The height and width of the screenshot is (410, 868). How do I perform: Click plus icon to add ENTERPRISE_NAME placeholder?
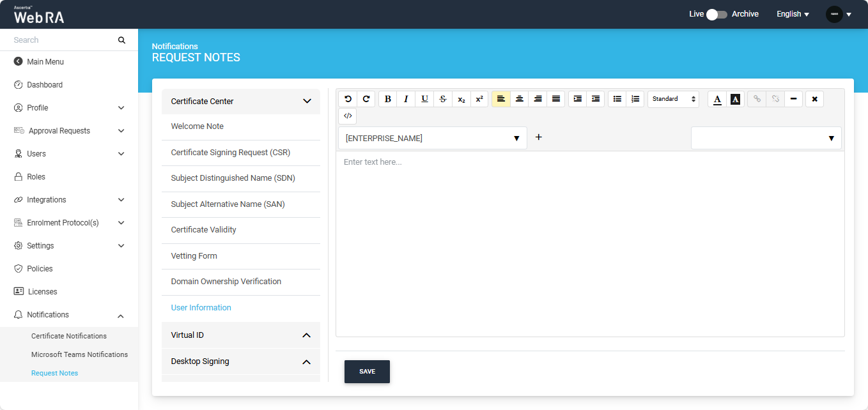538,137
